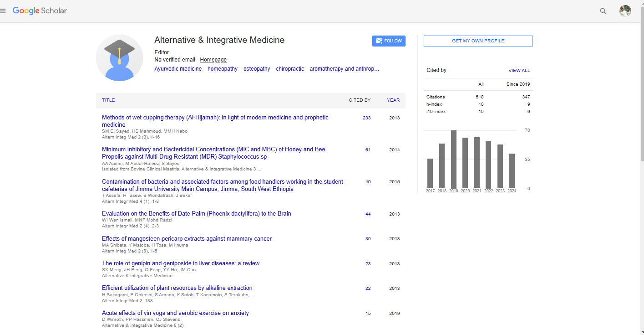Viewport: 644px width, 335px height.
Task: Select the homeopathy topic tag
Action: tap(222, 69)
